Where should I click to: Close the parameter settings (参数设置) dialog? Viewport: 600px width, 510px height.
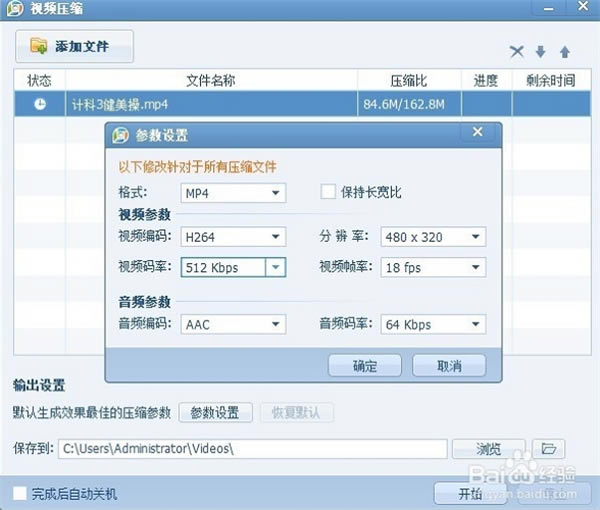click(478, 132)
